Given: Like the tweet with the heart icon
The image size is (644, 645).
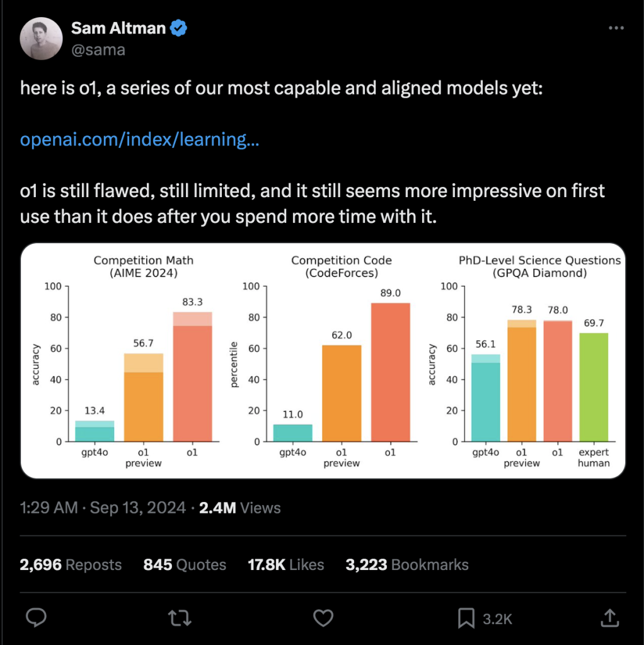Looking at the screenshot, I should click(323, 618).
